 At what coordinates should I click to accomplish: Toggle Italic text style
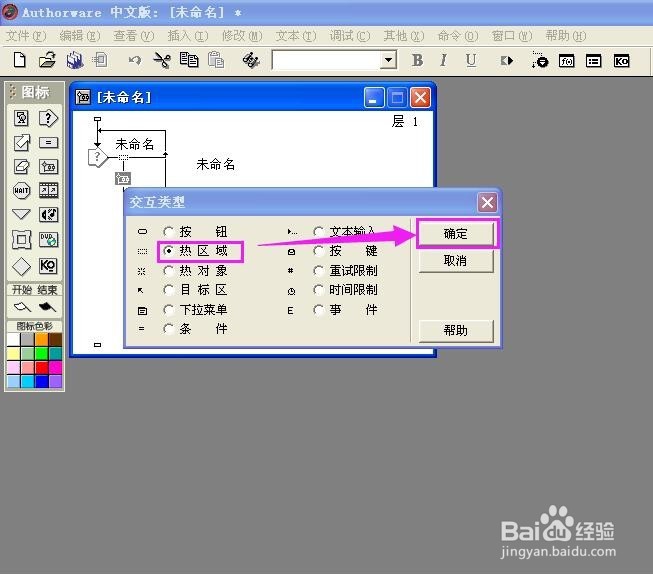(444, 61)
